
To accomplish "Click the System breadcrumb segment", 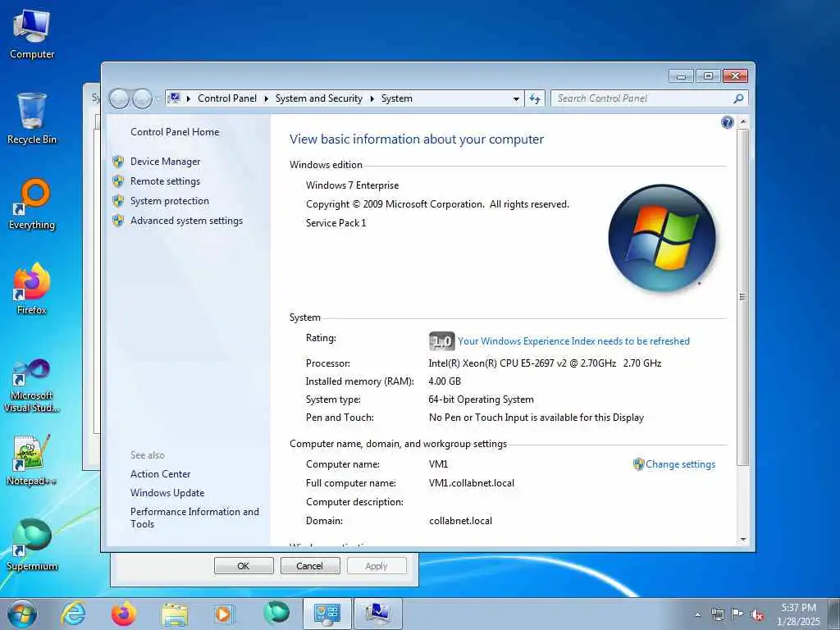I will pos(397,98).
